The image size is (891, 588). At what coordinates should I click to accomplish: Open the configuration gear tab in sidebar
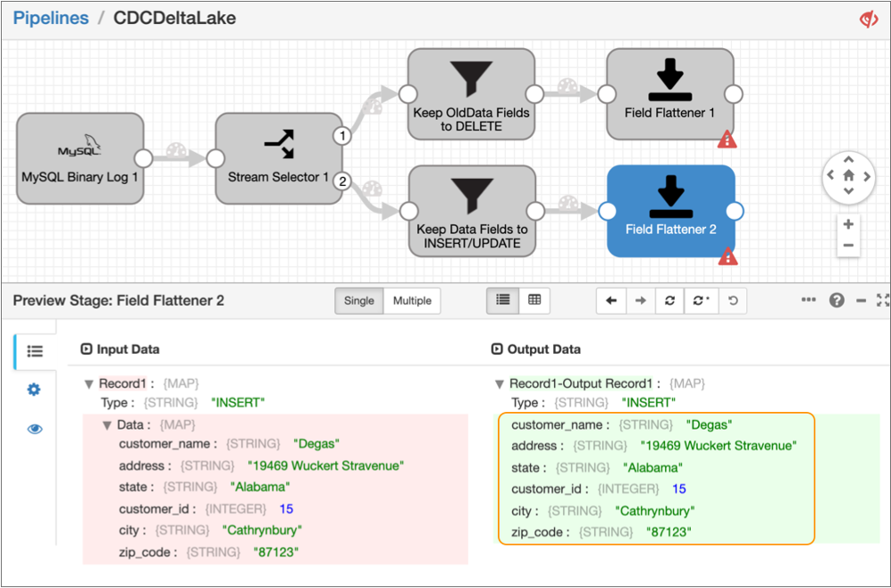[x=35, y=390]
